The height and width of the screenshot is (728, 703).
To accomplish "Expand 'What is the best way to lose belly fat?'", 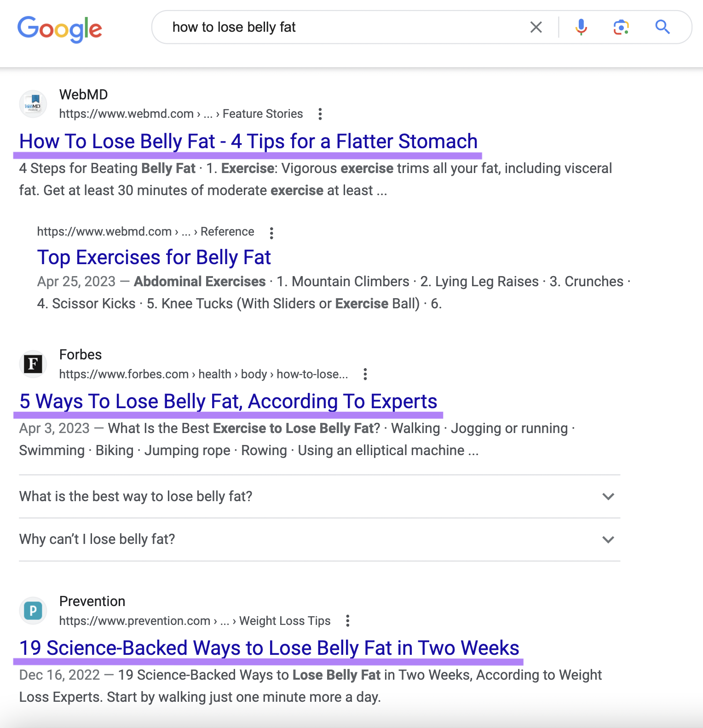I will tap(608, 497).
